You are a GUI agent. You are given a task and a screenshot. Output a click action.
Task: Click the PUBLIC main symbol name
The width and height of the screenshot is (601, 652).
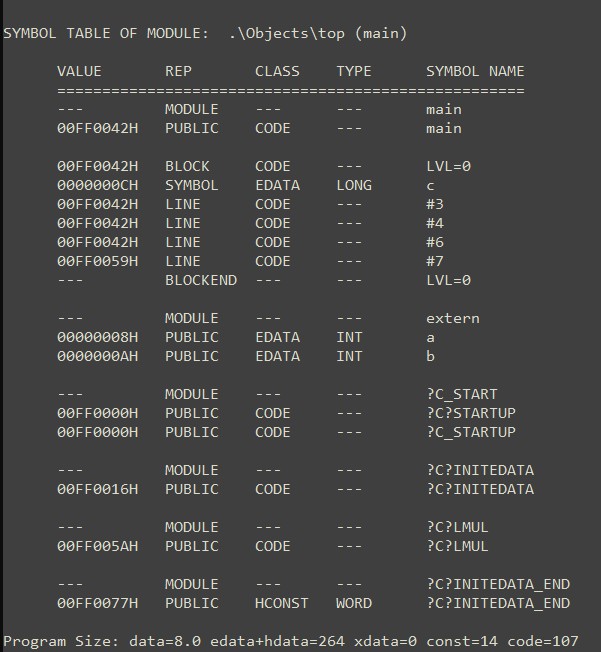pos(444,128)
